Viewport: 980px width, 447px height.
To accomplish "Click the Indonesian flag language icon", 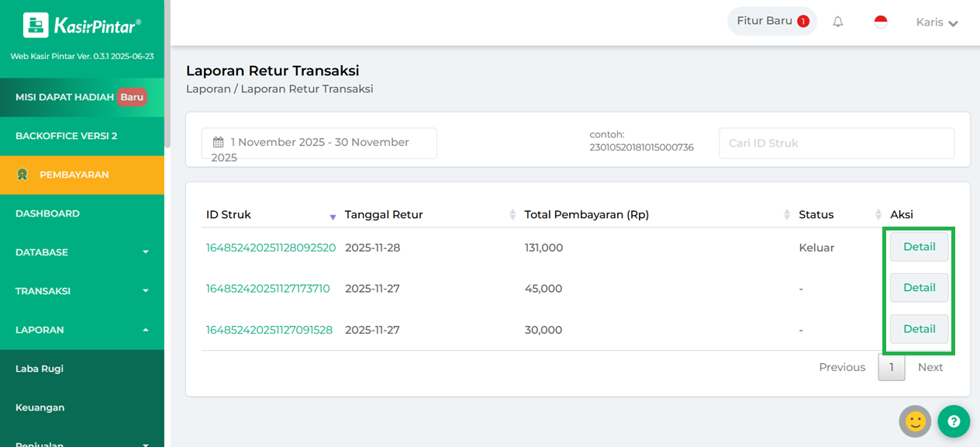I will coord(881,22).
